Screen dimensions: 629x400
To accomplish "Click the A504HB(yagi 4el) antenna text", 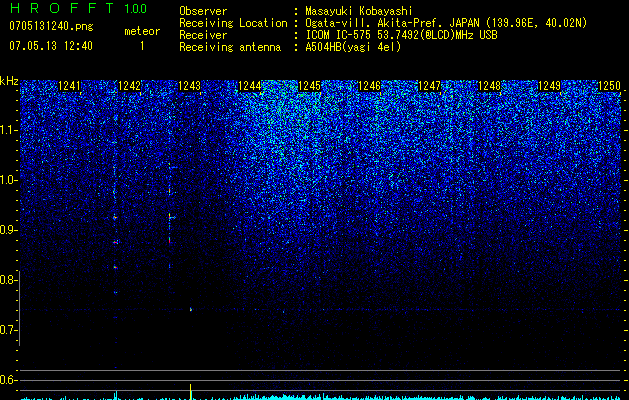I will [353, 47].
